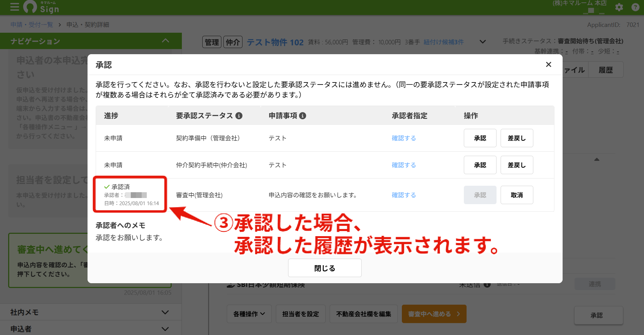Expand the 社内メモ section

pos(165,312)
